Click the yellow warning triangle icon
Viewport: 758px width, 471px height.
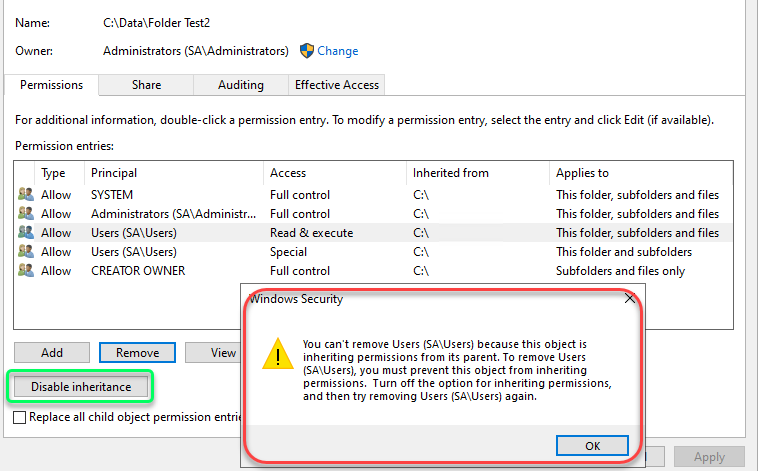pyautogui.click(x=278, y=354)
